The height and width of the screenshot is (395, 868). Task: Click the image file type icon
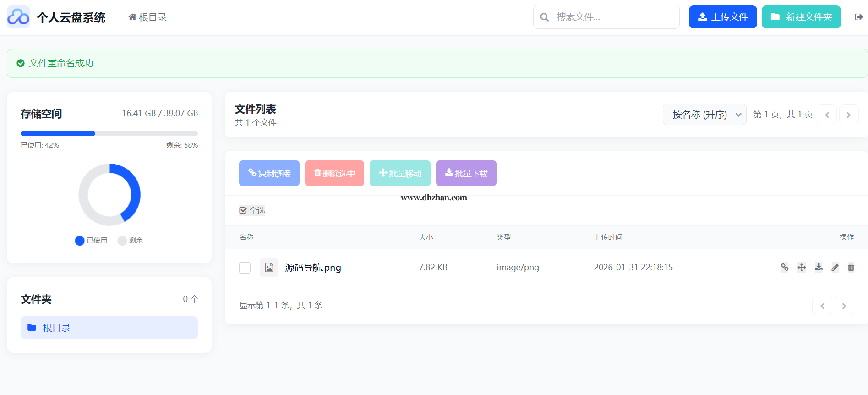[x=269, y=268]
